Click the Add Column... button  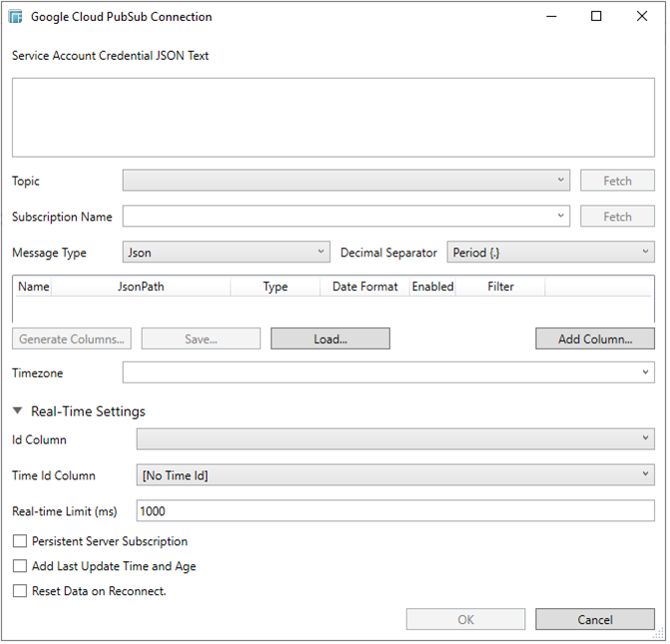[x=594, y=338]
